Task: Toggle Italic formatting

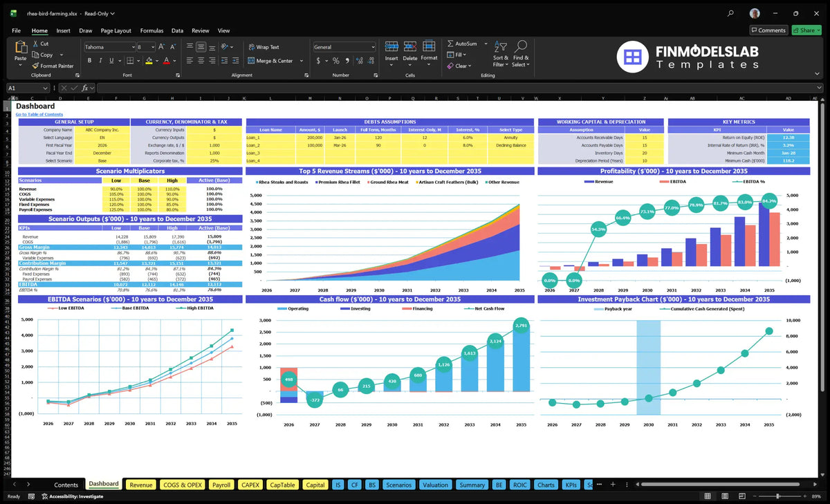Action: point(100,61)
